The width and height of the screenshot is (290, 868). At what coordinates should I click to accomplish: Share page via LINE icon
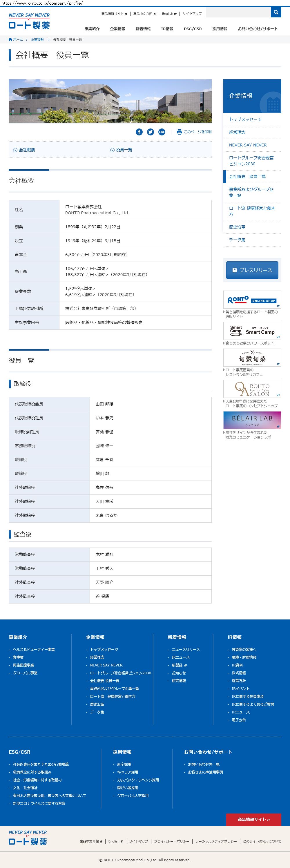162,132
